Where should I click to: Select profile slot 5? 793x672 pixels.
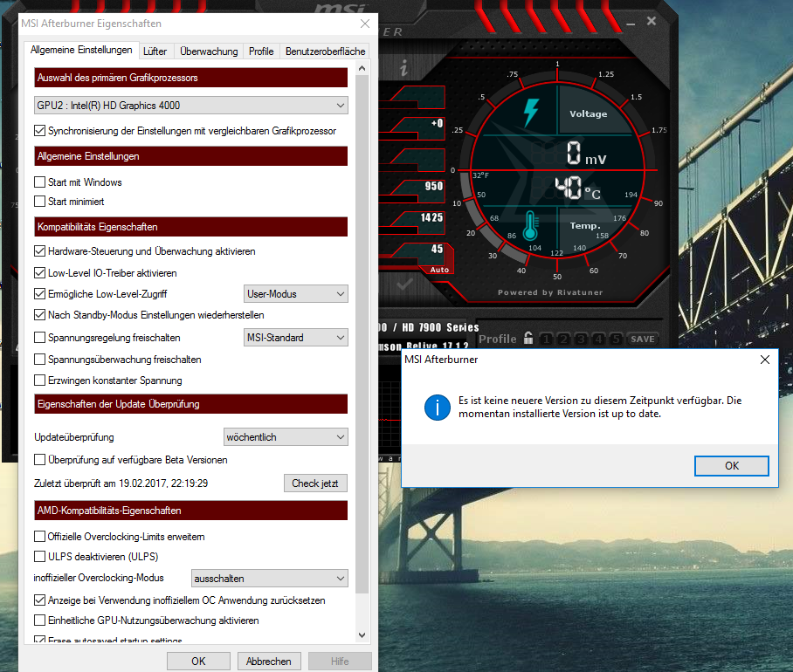pyautogui.click(x=616, y=339)
